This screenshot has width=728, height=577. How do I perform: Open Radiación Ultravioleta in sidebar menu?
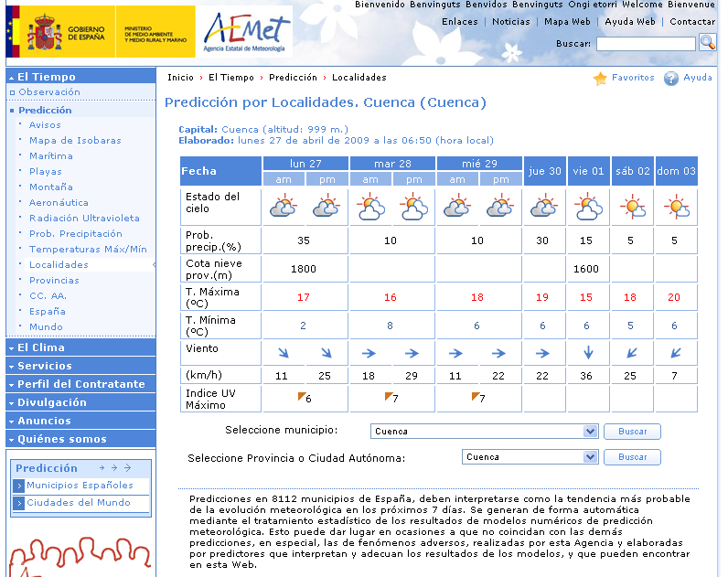pos(84,218)
